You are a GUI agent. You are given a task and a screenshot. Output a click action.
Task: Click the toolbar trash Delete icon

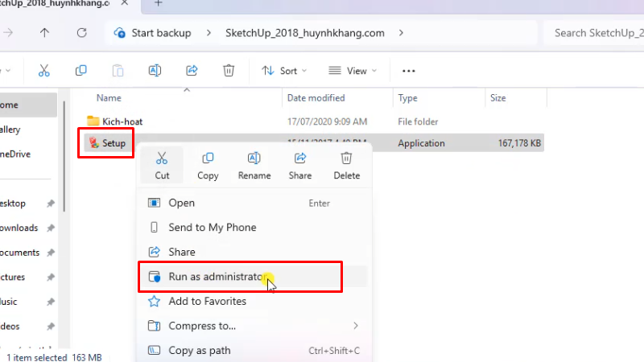pos(229,71)
